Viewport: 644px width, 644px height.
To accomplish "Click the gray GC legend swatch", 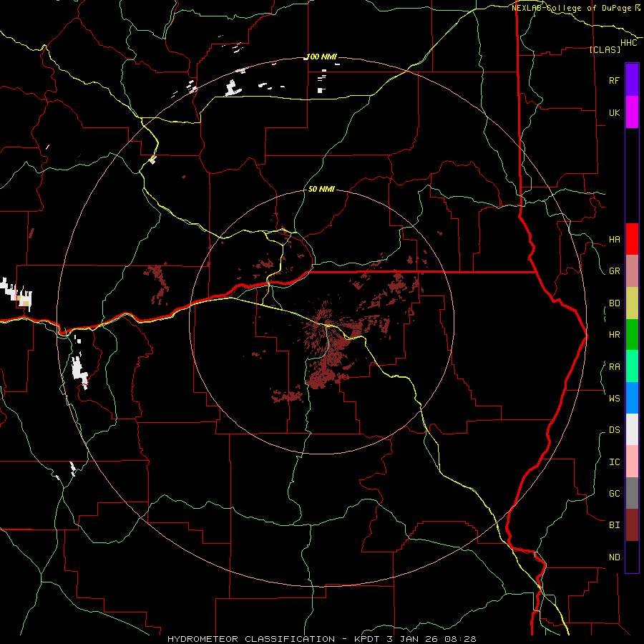I will [632, 493].
